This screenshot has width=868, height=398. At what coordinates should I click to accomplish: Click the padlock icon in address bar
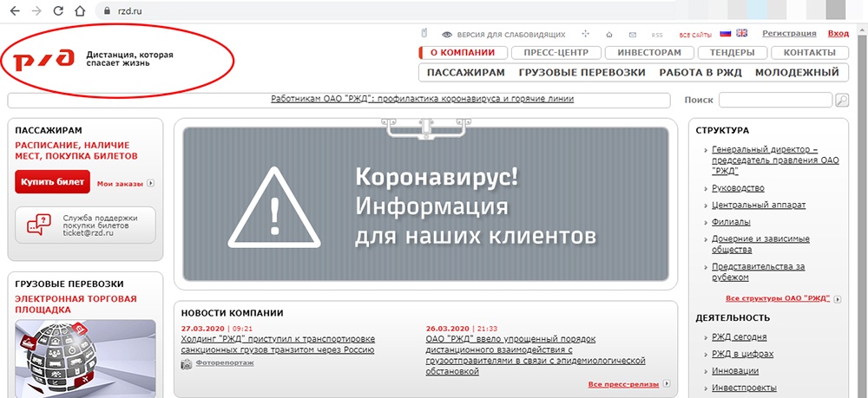(x=108, y=11)
